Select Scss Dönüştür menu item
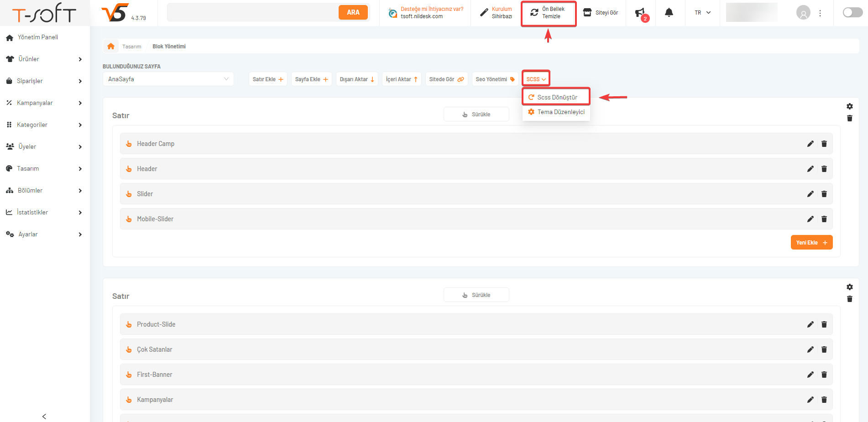 [x=556, y=97]
